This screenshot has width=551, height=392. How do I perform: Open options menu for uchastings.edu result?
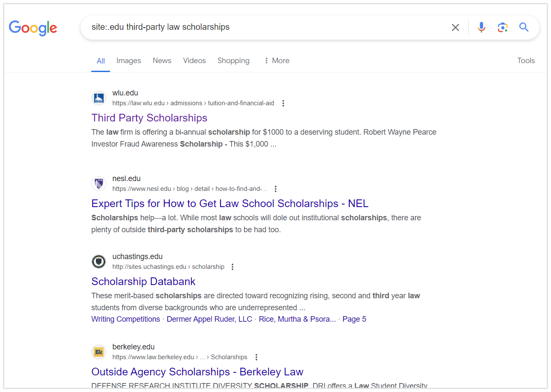pyautogui.click(x=232, y=267)
